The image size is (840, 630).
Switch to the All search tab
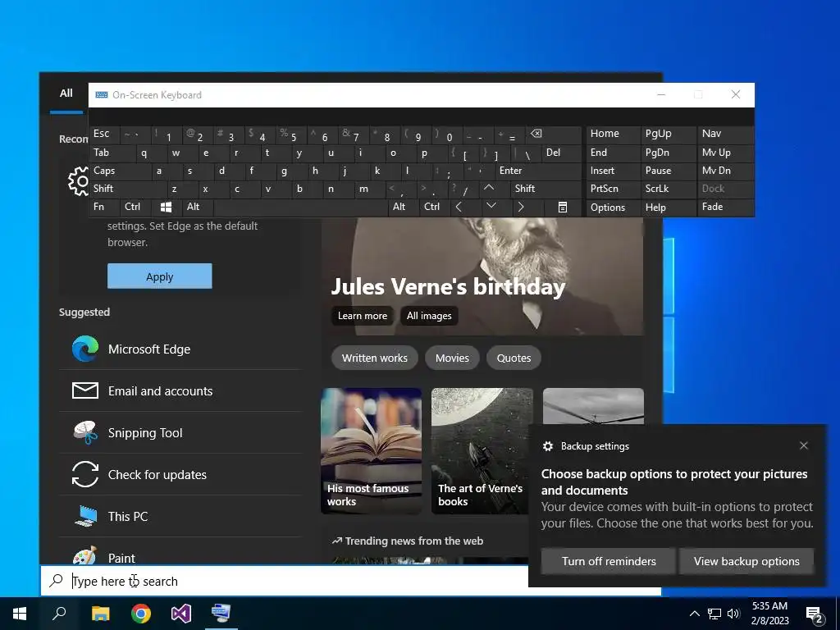[x=66, y=94]
